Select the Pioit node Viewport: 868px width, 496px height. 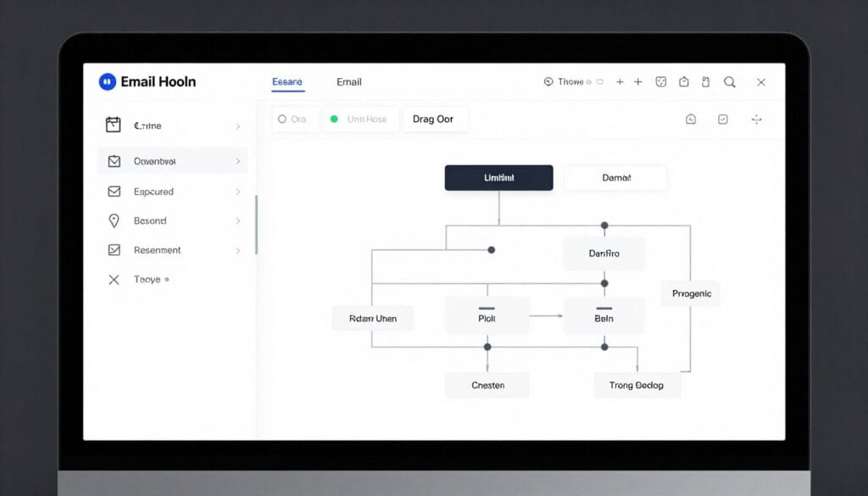point(487,316)
